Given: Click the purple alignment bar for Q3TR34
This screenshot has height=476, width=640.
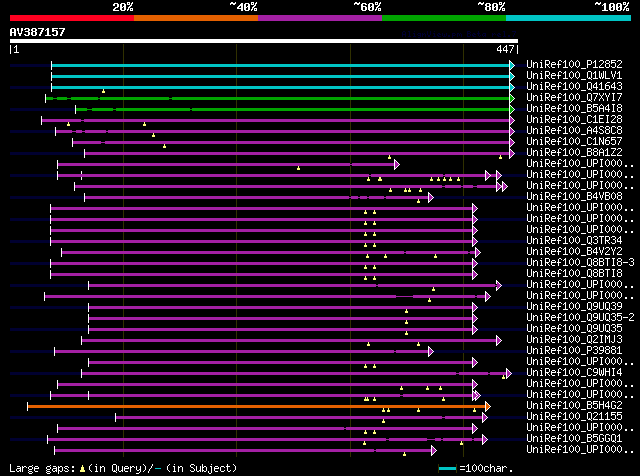Looking at the screenshot, I should pos(261,242).
